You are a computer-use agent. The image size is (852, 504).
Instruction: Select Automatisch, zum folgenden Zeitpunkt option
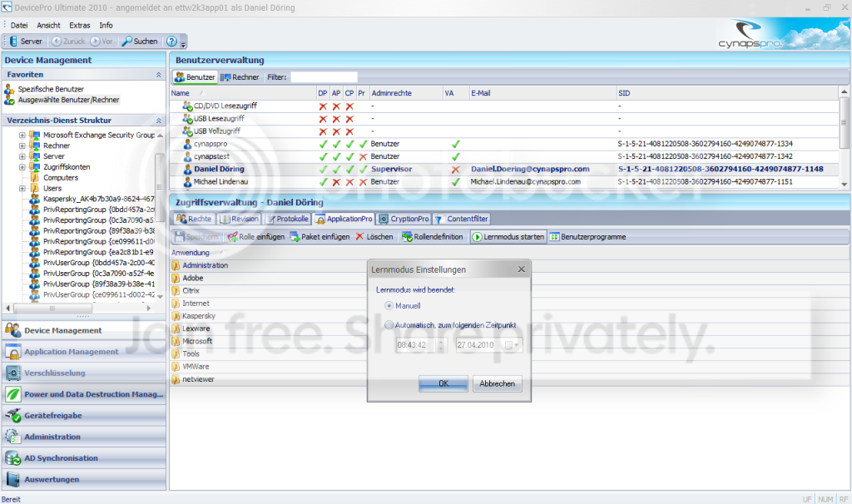click(x=389, y=325)
